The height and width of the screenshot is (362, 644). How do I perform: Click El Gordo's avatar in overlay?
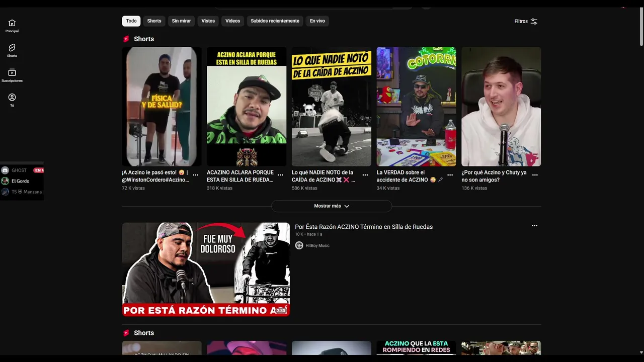[x=5, y=181]
